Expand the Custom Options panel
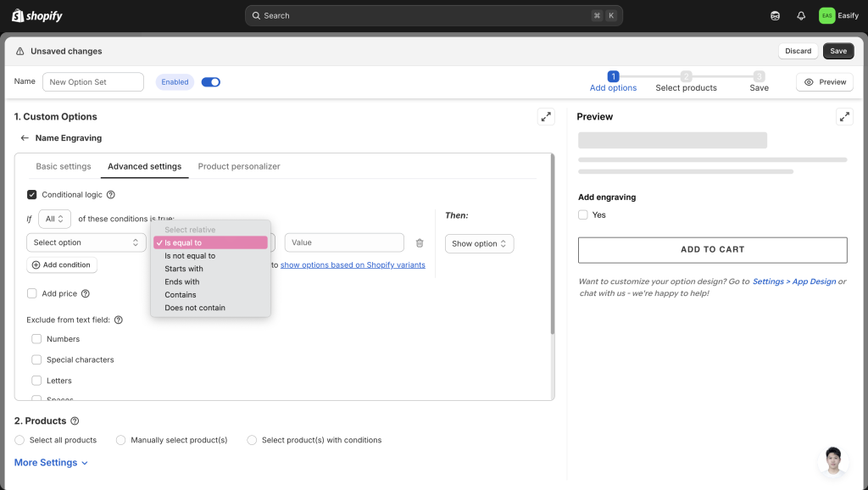The image size is (868, 490). (x=546, y=117)
